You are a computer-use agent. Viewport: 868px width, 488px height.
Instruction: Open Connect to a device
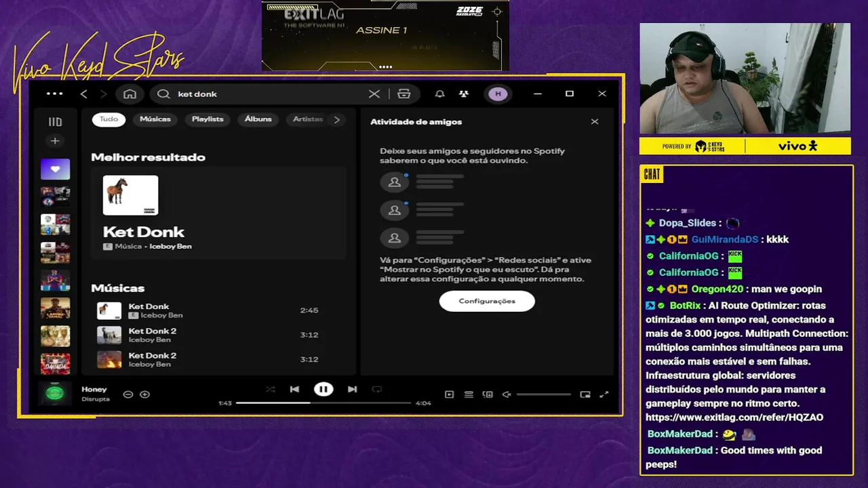pyautogui.click(x=488, y=394)
